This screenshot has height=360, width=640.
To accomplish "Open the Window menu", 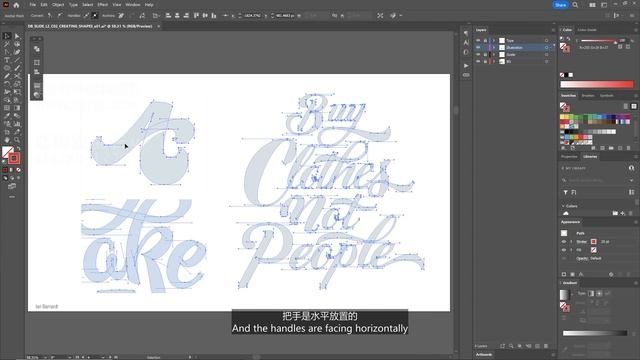I will [133, 5].
